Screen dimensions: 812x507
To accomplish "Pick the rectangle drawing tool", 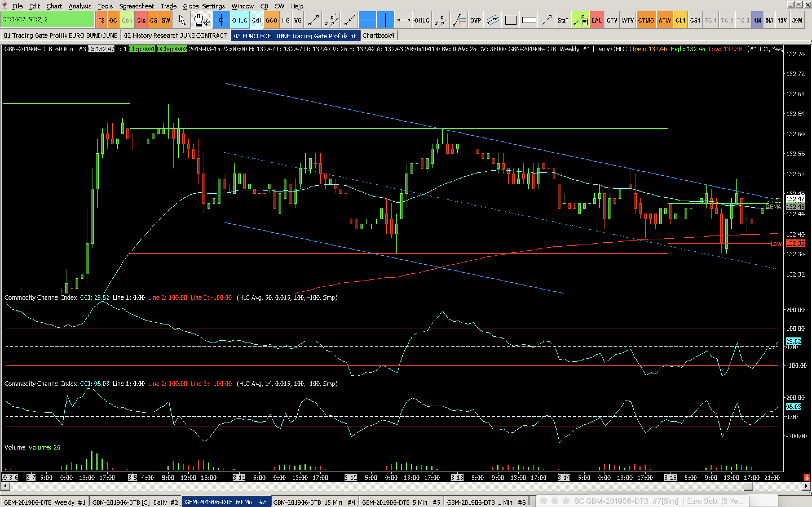I will pos(510,20).
